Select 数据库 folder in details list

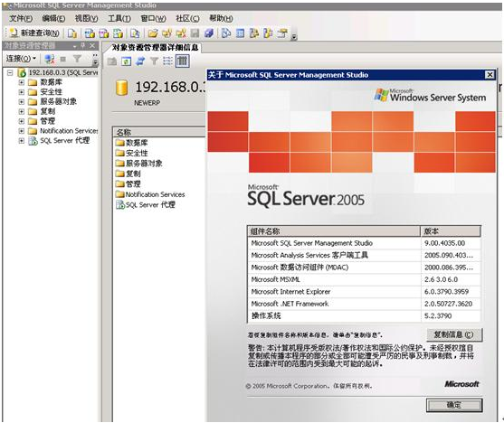tap(131, 143)
